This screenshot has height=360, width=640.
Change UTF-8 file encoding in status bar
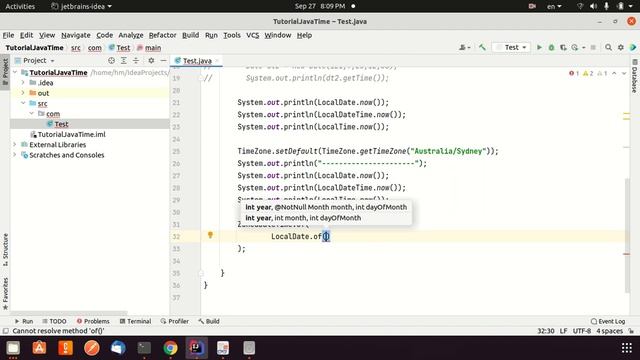(582, 331)
